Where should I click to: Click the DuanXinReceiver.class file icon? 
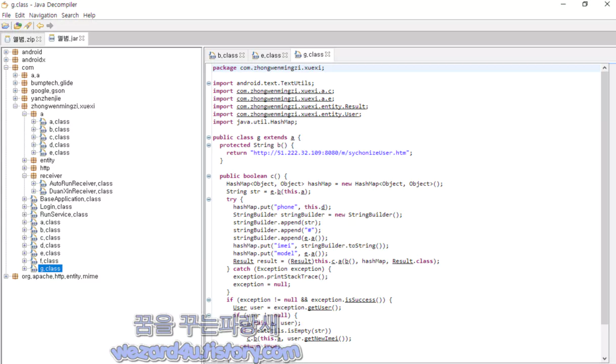click(x=43, y=191)
